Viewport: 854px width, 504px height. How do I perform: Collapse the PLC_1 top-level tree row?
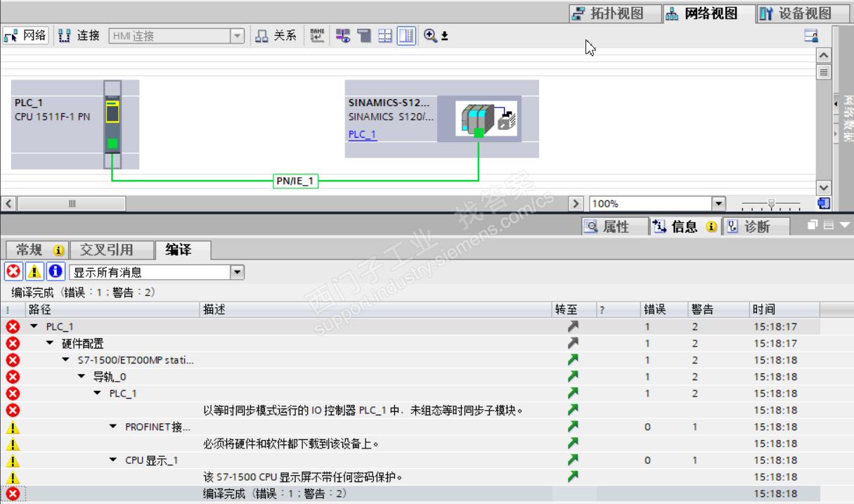pos(34,327)
